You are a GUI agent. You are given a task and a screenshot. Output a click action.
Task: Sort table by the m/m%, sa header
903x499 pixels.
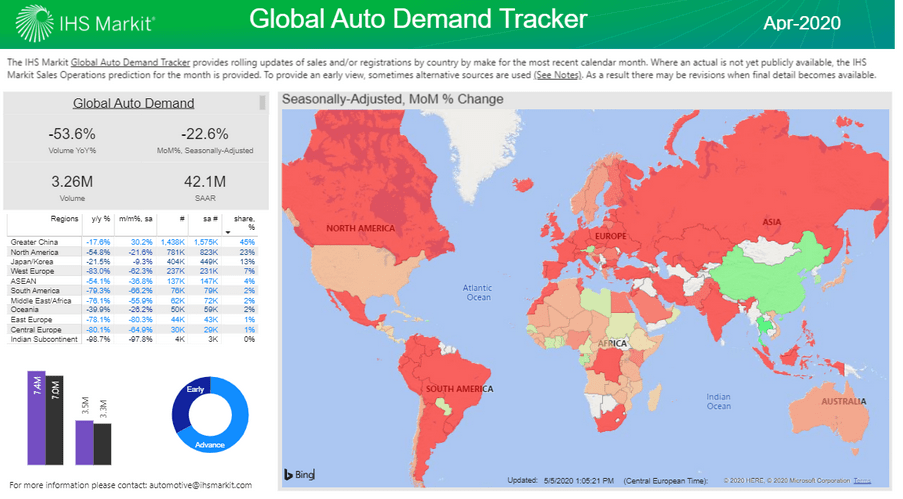[135, 219]
